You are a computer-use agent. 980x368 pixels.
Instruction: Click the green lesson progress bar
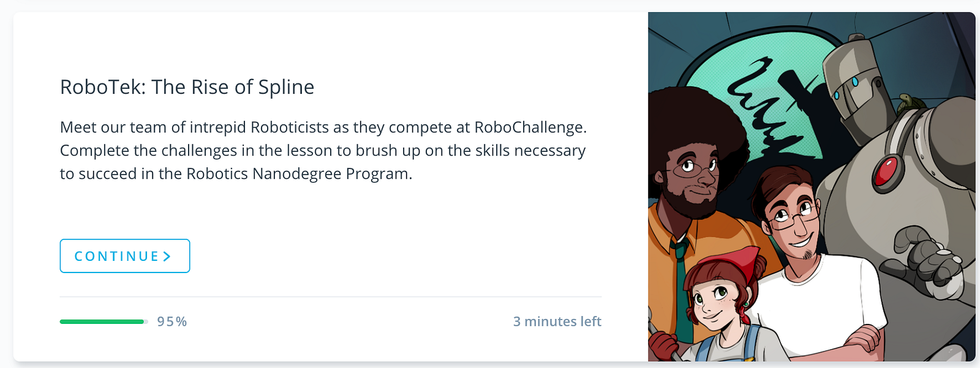tap(102, 321)
